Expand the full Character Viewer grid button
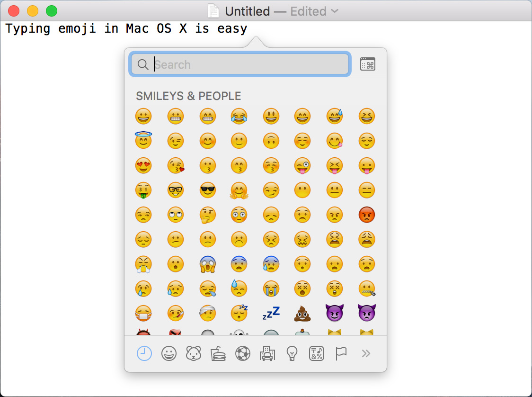 368,63
